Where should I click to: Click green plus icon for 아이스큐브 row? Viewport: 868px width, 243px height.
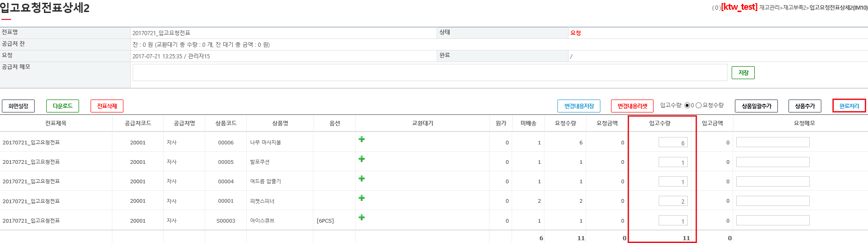tap(361, 218)
